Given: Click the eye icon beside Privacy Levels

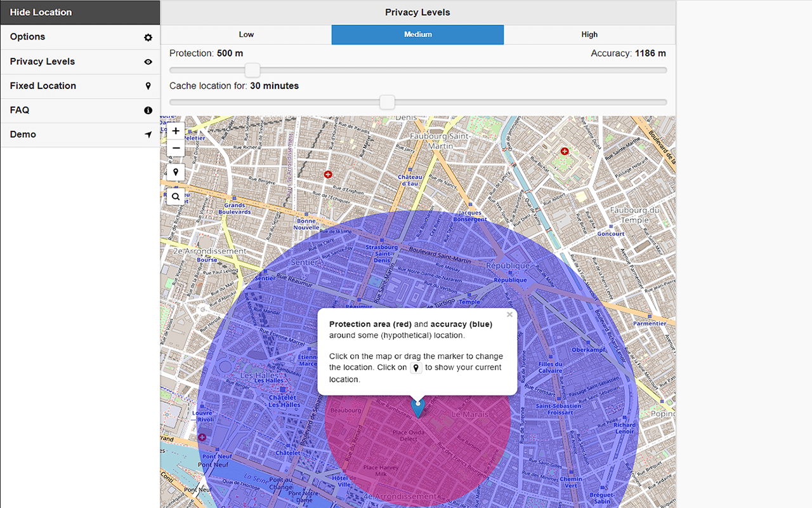Looking at the screenshot, I should (x=148, y=62).
